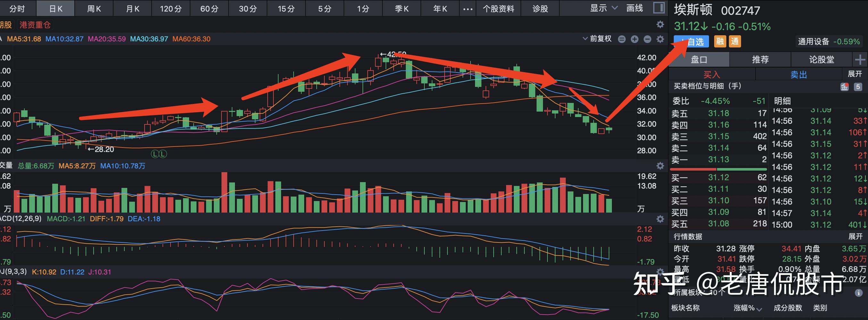Click the 5 level depth icon
The width and height of the screenshot is (868, 320).
click(858, 87)
